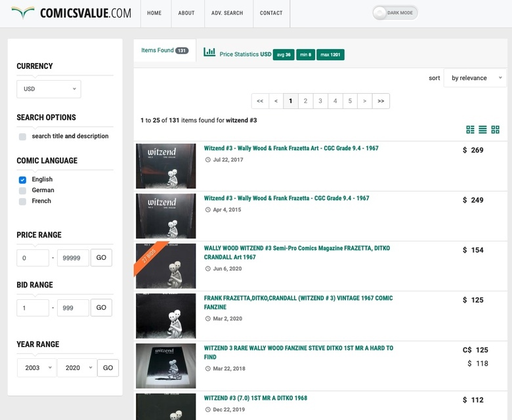Click clock icon beside Dec 22, 2019
512x420 pixels.
pyautogui.click(x=207, y=409)
